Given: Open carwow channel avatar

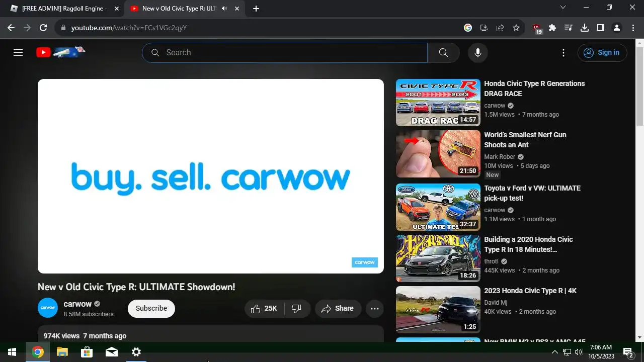Looking at the screenshot, I should (48, 308).
